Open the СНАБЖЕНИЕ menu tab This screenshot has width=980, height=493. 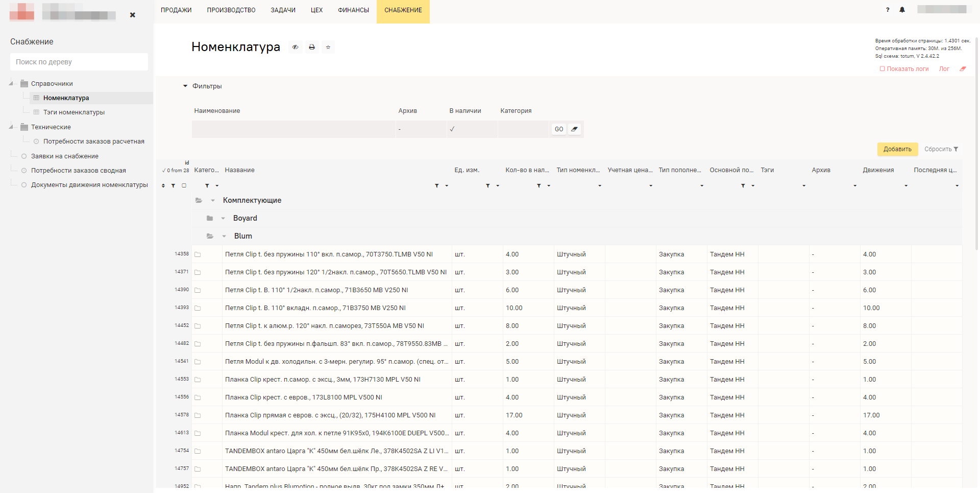403,11
